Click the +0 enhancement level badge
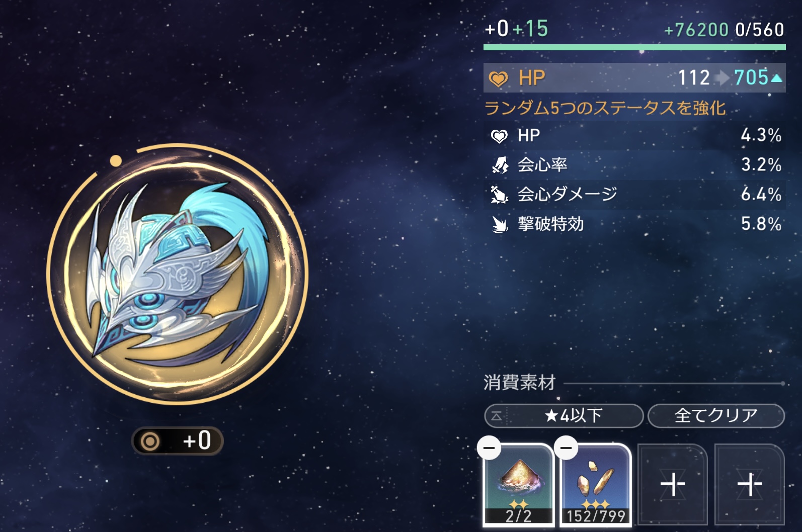 (x=177, y=441)
